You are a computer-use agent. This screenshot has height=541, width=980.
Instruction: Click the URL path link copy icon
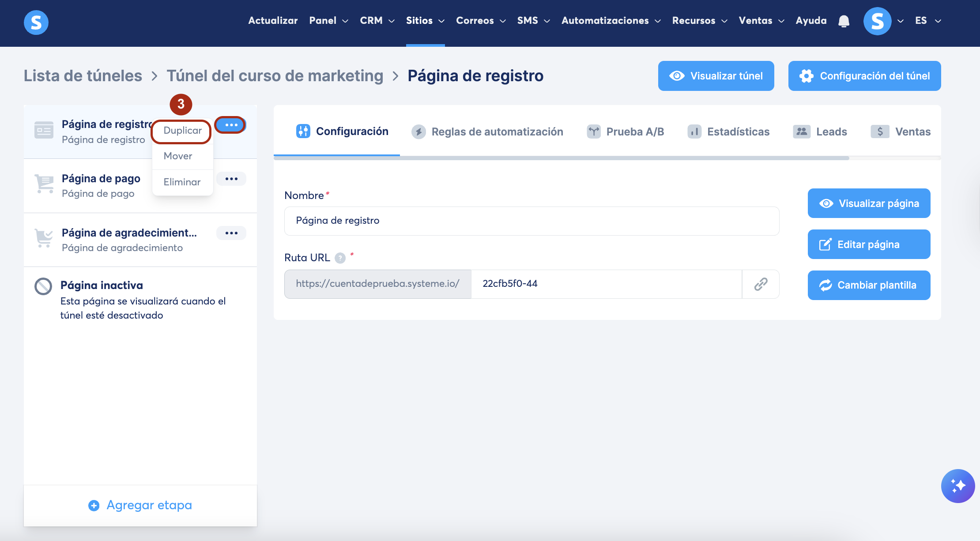(x=761, y=284)
